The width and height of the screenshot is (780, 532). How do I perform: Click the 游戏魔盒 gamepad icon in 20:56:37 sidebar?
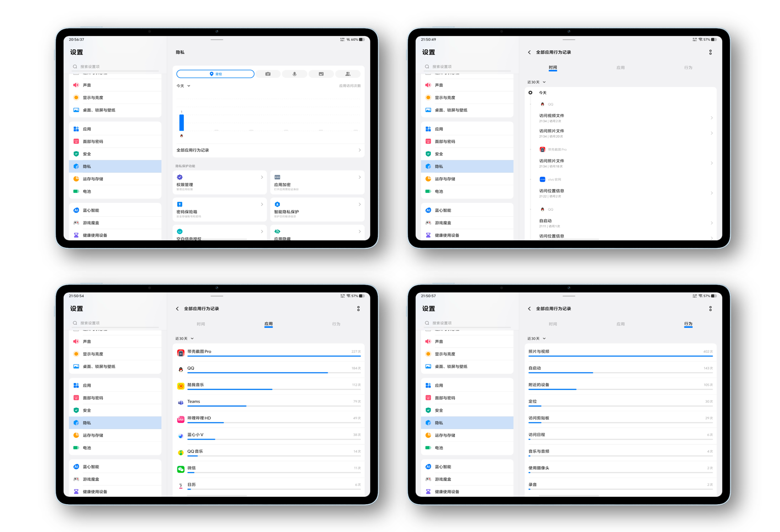point(76,223)
